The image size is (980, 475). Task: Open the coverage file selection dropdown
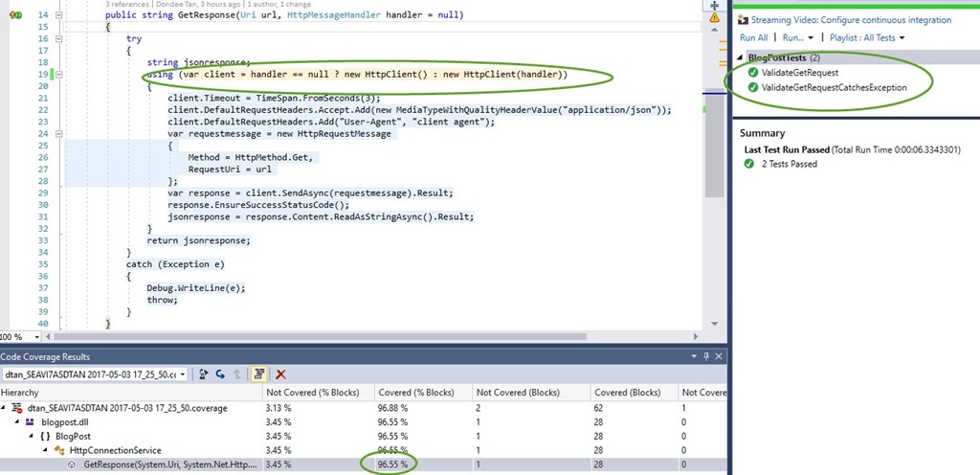[x=182, y=373]
